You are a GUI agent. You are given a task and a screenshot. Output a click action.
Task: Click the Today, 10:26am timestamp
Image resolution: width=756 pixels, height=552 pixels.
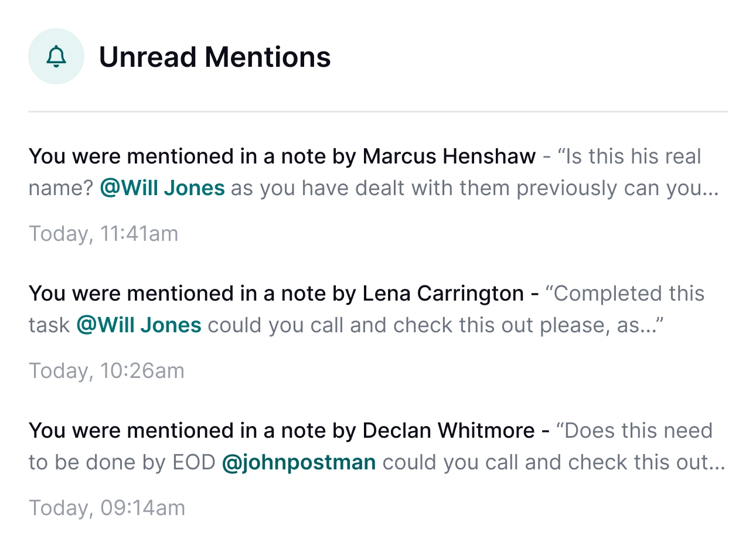(x=106, y=371)
